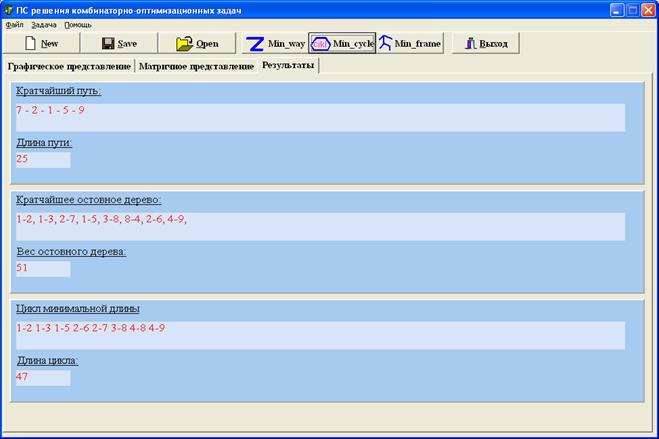The width and height of the screenshot is (659, 439).
Task: Switch to Графическое представление tab
Action: tap(69, 66)
